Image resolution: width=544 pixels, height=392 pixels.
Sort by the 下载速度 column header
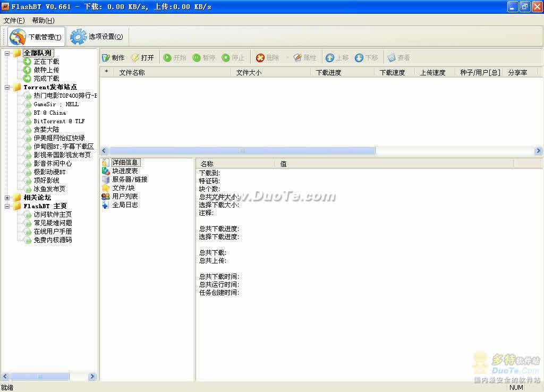pyautogui.click(x=395, y=72)
